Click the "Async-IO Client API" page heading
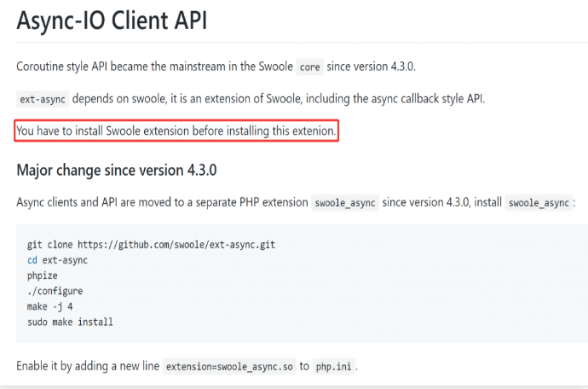This screenshot has width=588, height=389. click(x=112, y=20)
